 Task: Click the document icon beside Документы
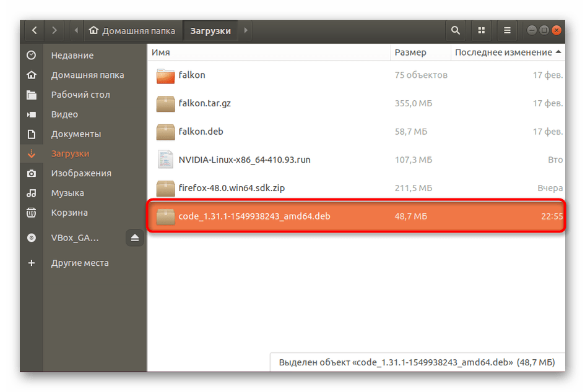pyautogui.click(x=32, y=134)
